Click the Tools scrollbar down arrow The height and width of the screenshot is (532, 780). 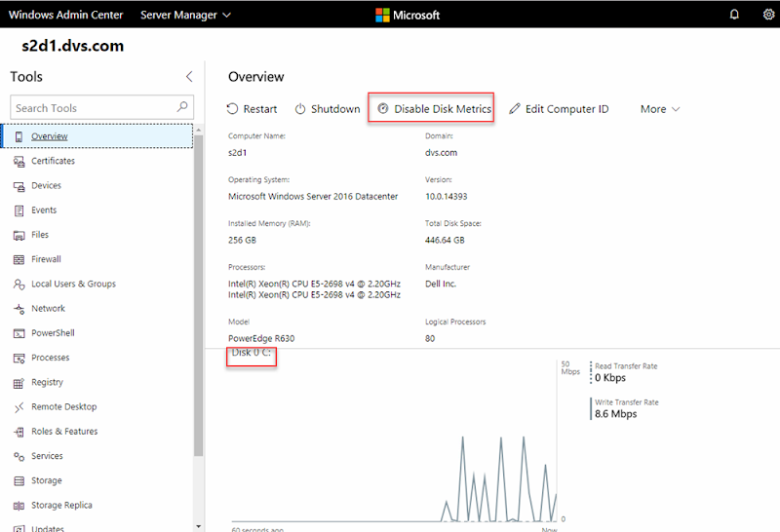click(199, 526)
